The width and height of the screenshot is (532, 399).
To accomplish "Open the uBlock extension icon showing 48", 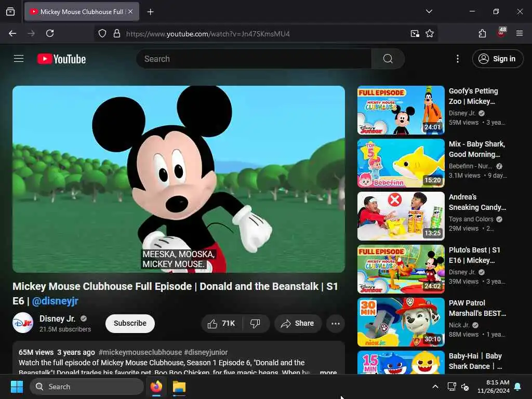I will click(501, 33).
